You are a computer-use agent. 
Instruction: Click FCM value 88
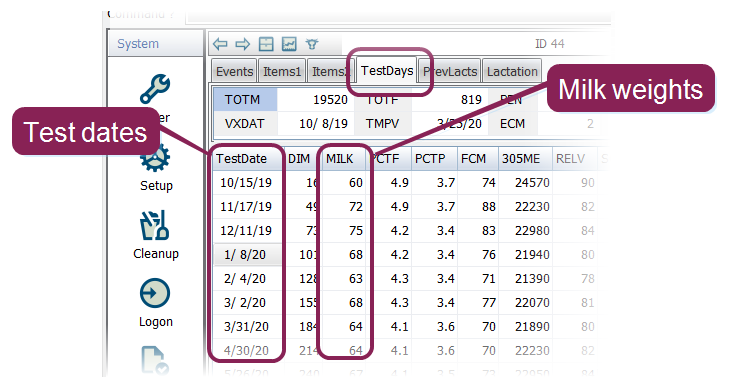click(489, 206)
